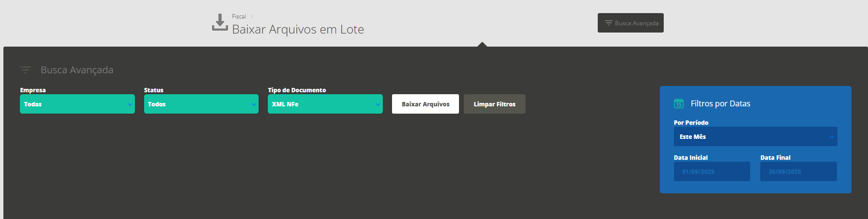Click the Limpar Filtros button
Viewport: 868px width, 219px height.
pos(494,104)
